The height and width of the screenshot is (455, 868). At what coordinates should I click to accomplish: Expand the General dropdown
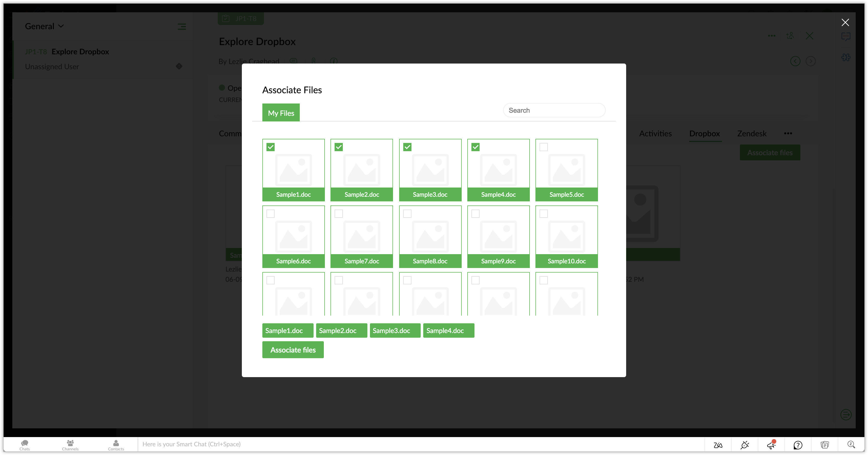(x=44, y=26)
